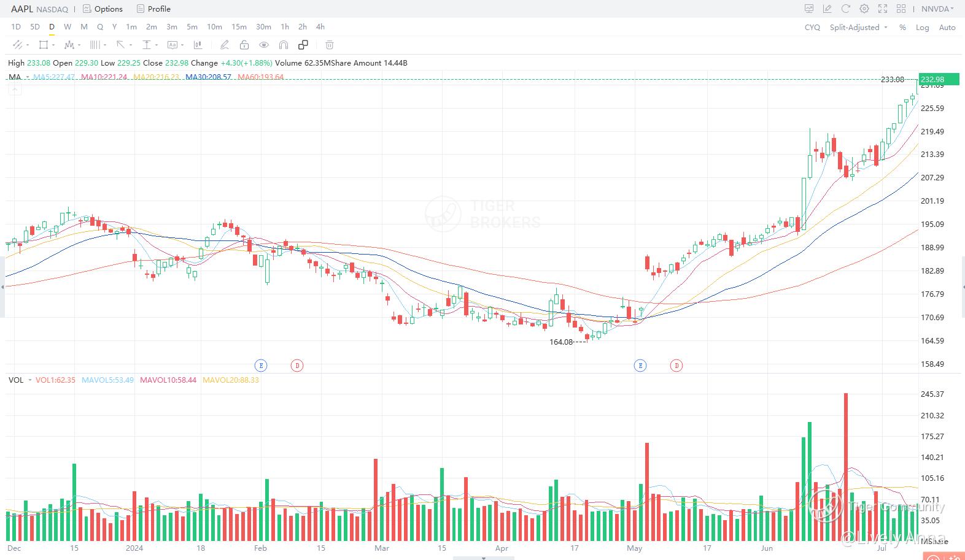Select the rectangle shape tool

coord(43,45)
